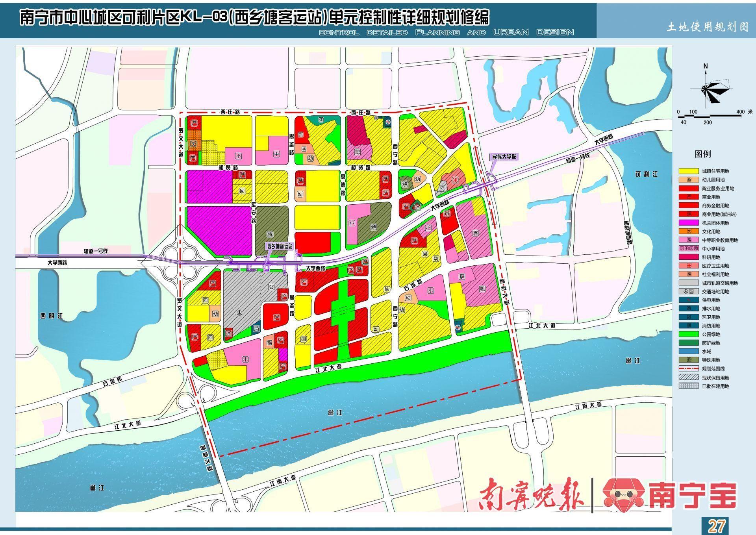Click the grey 城市轨道交通用地 legend swatch
This screenshot has height=535, width=756.
click(x=689, y=283)
